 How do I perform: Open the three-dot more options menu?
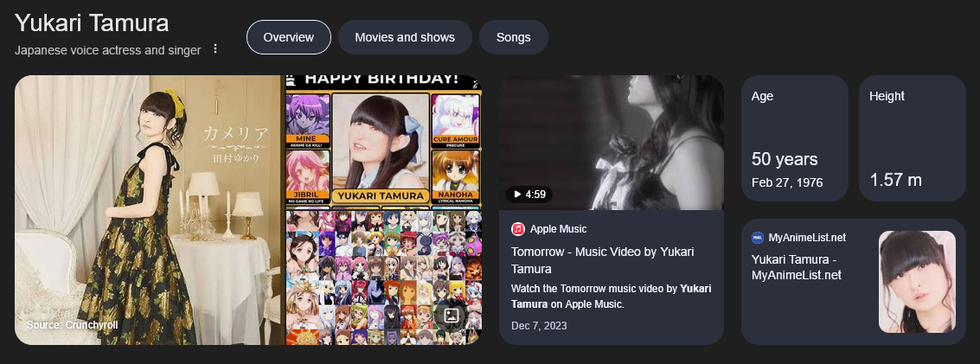(x=215, y=48)
